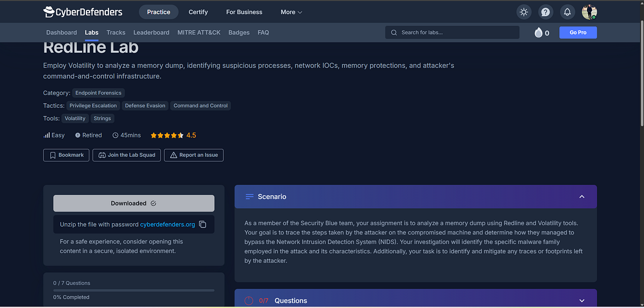Click the difficulty bars icon beside Easy
This screenshot has height=308, width=644.
(x=47, y=135)
